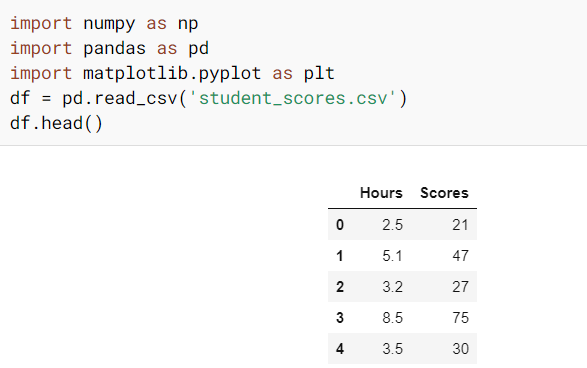Click the df.head() code line
The width and height of the screenshot is (587, 368).
[56, 124]
